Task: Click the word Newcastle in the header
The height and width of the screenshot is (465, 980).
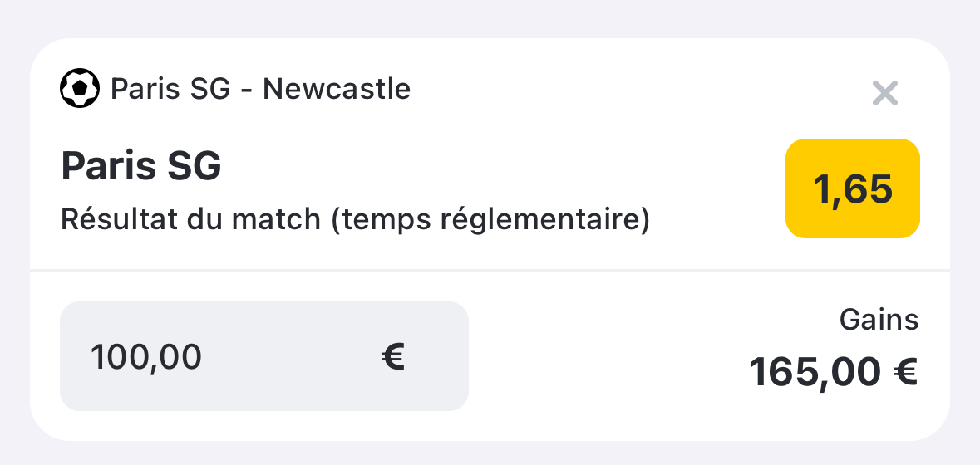Action: [x=337, y=89]
